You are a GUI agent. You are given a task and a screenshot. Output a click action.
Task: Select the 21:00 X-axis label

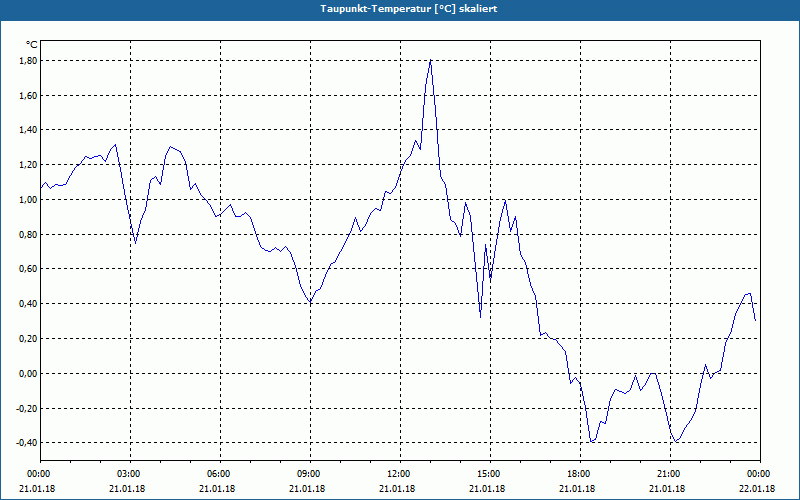(x=670, y=474)
